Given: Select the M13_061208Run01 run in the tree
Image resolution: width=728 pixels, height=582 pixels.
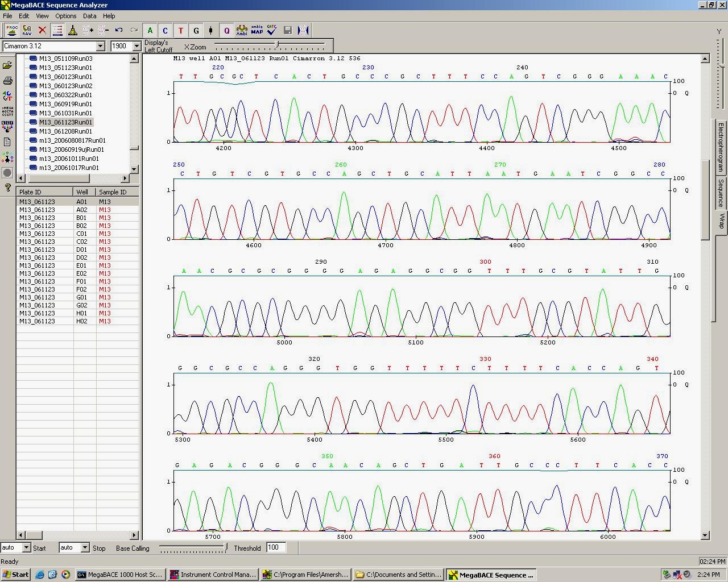Looking at the screenshot, I should [x=65, y=131].
